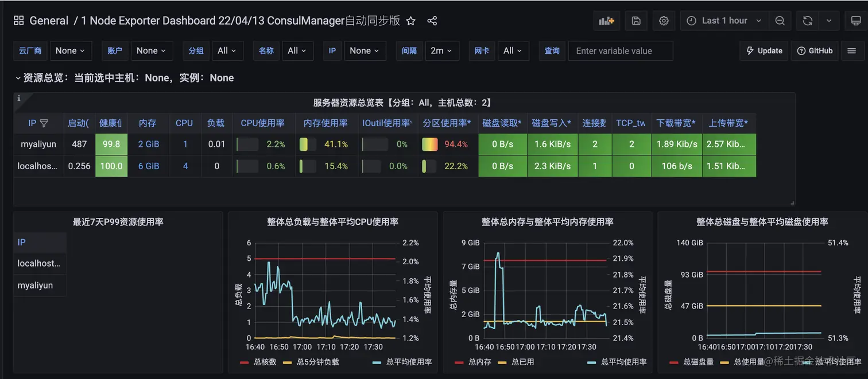This screenshot has width=868, height=379.
Task: Open the Last 1 hour time picker
Action: click(x=723, y=20)
